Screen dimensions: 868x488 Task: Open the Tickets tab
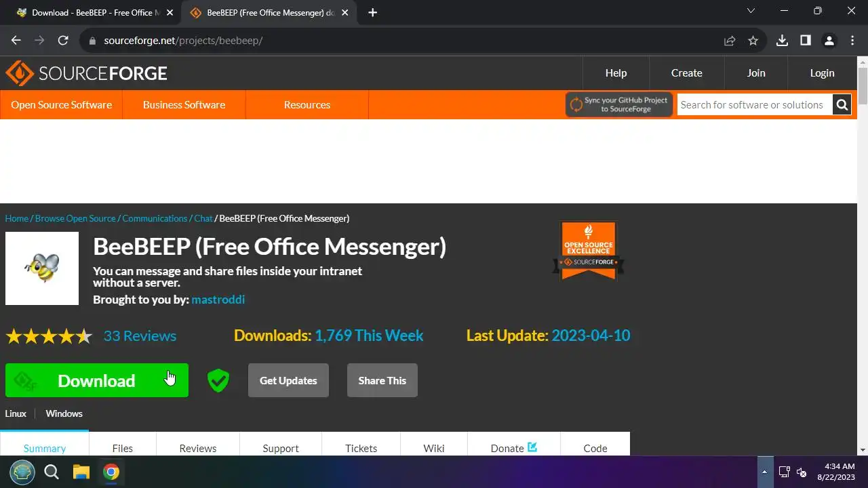pos(361,448)
